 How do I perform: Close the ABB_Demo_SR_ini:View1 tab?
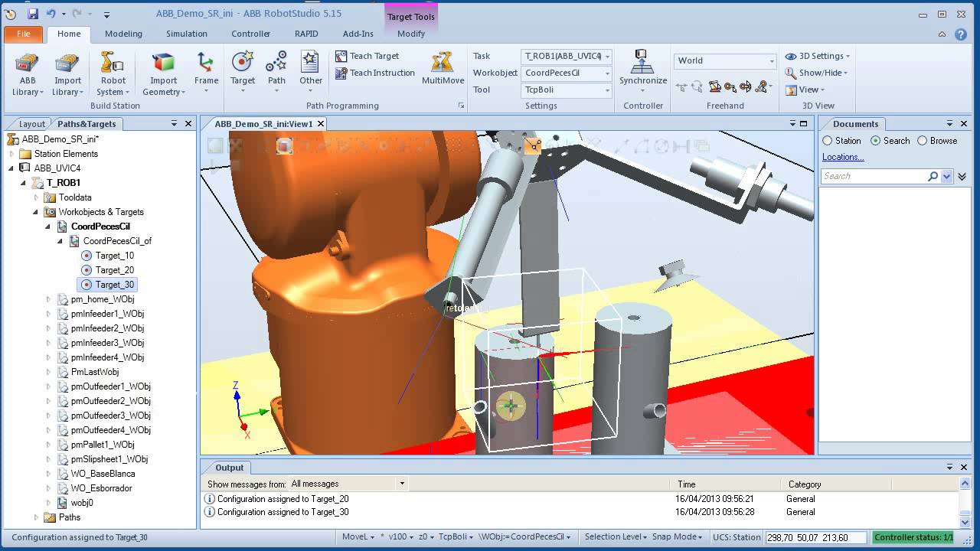tap(321, 124)
